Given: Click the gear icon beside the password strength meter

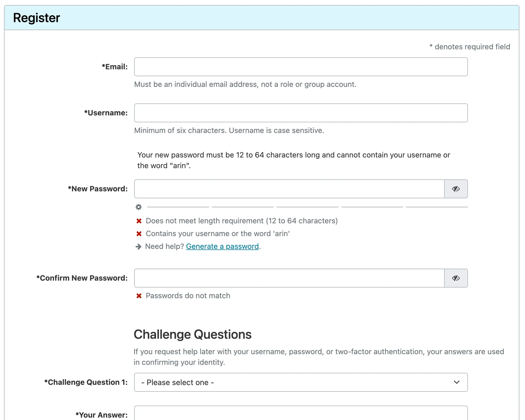Looking at the screenshot, I should point(139,207).
